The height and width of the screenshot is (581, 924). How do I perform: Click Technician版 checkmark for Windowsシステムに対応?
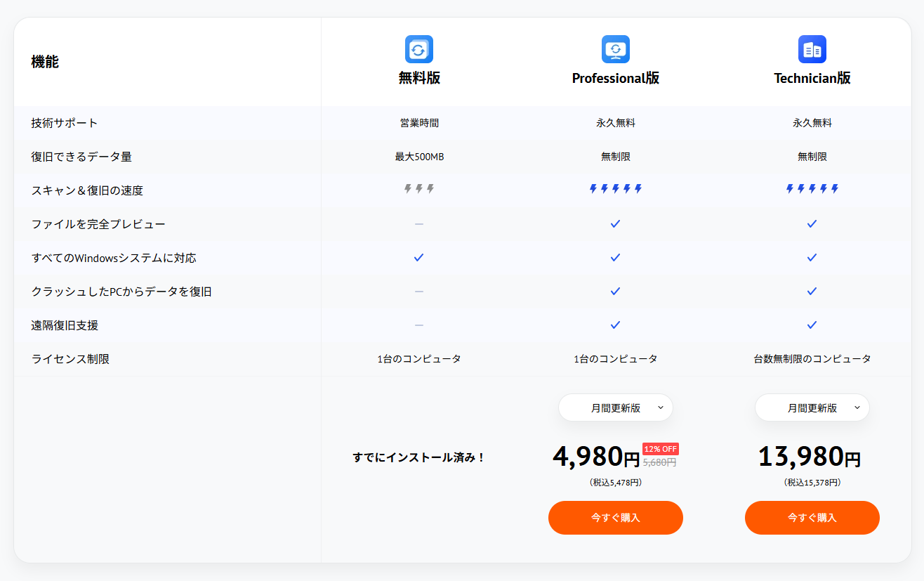pos(812,257)
